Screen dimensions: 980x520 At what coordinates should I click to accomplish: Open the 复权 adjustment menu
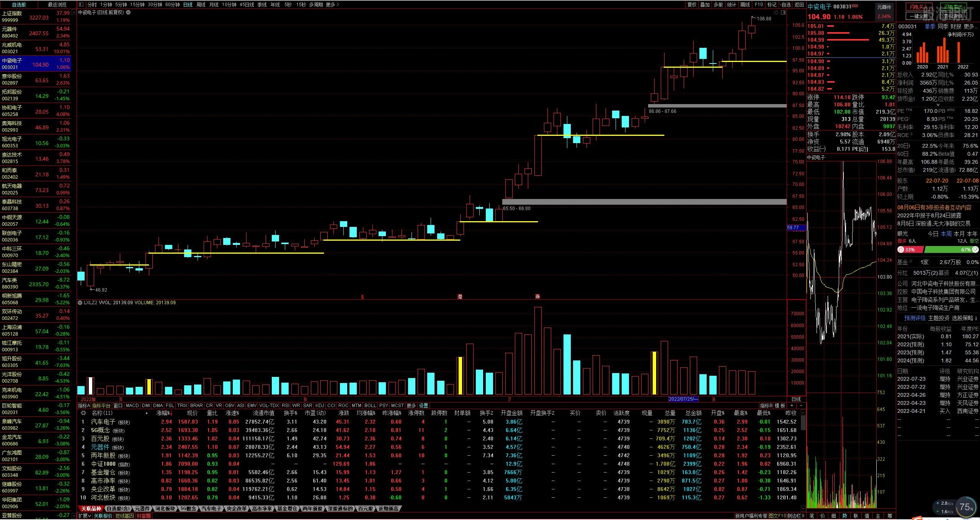pos(692,5)
